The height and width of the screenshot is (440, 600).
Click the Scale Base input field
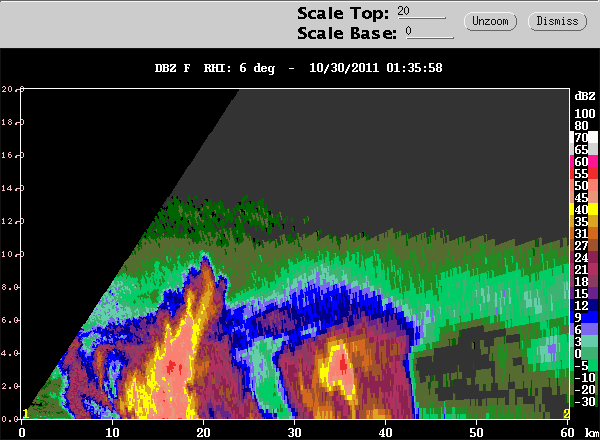(430, 32)
